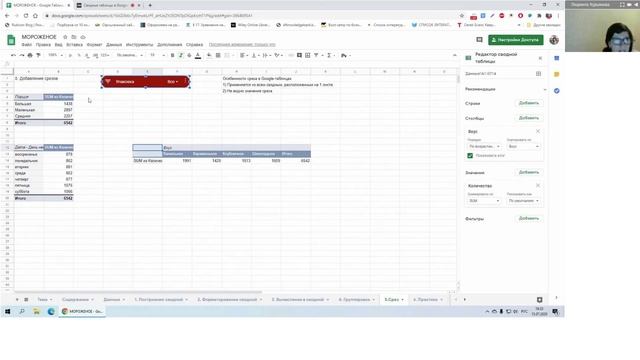Open the Tasks side panel icon
Screen dimensions: 640x360
pyautogui.click(x=556, y=91)
